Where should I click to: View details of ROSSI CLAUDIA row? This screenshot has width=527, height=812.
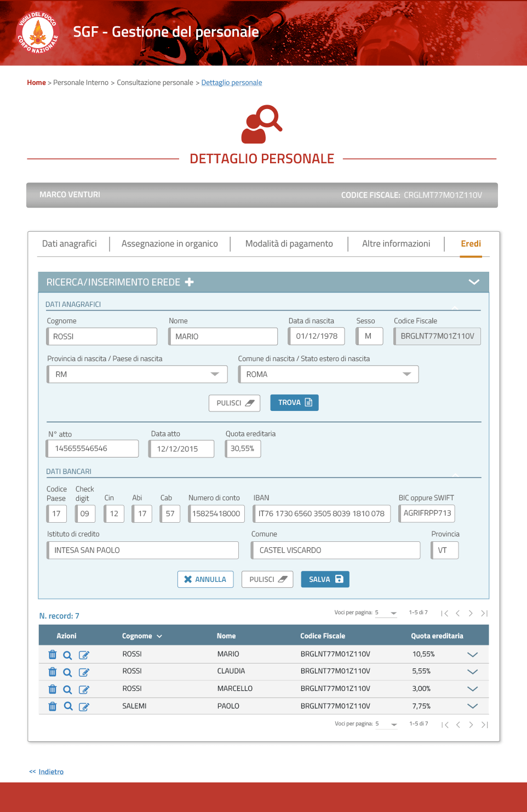click(x=67, y=672)
